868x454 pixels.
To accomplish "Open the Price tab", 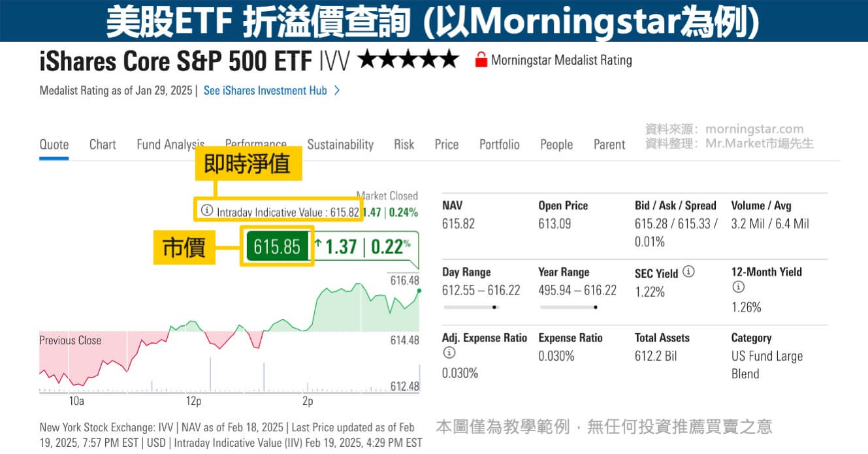I will [x=447, y=144].
